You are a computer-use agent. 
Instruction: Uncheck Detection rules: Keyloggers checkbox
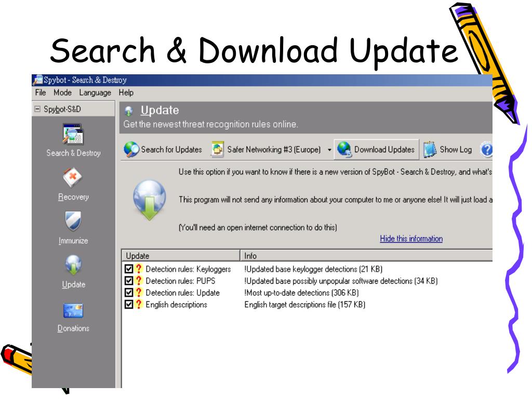point(129,269)
